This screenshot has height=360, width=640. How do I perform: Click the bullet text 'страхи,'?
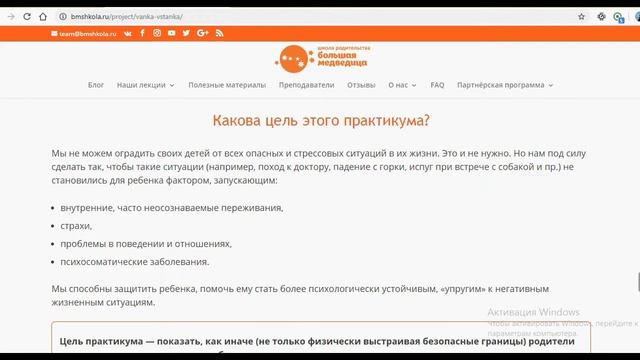[76, 226]
